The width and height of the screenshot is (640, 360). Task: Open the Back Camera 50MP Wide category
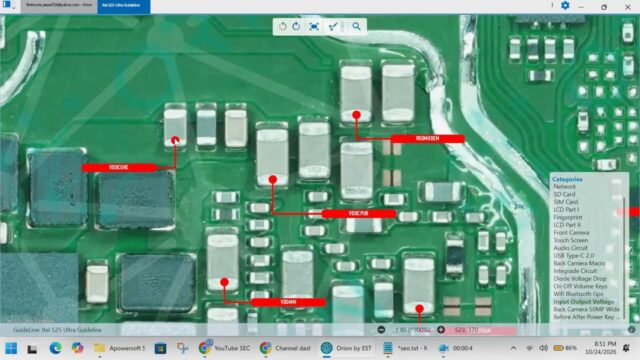[x=587, y=309]
